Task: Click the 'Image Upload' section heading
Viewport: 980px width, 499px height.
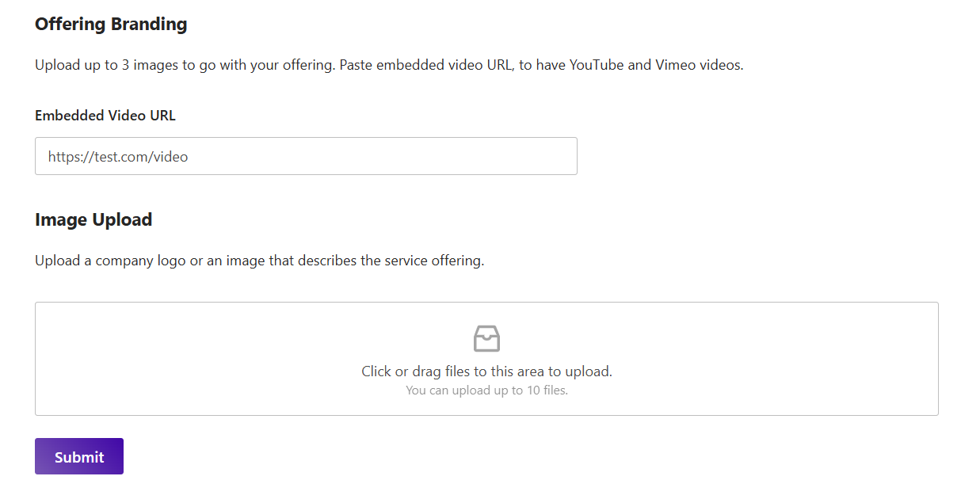Action: click(93, 219)
